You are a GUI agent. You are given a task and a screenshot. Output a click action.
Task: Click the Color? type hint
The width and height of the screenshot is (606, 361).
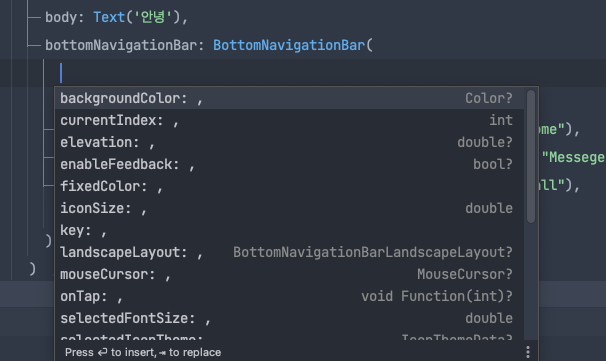(x=489, y=99)
